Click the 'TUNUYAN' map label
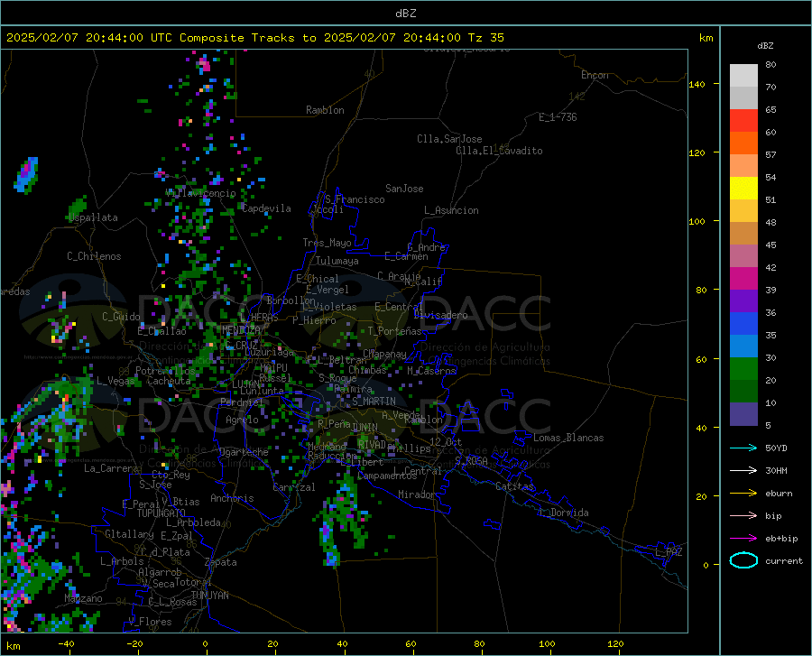This screenshot has width=812, height=656. pyautogui.click(x=209, y=596)
